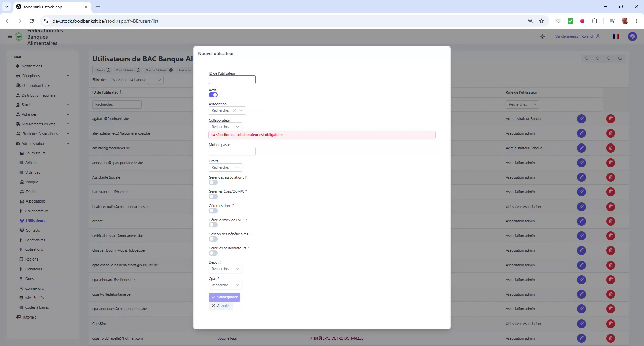Viewport: 644px width, 346px height.
Task: Toggle light/dark theme with the sun icon
Action: 542,36
